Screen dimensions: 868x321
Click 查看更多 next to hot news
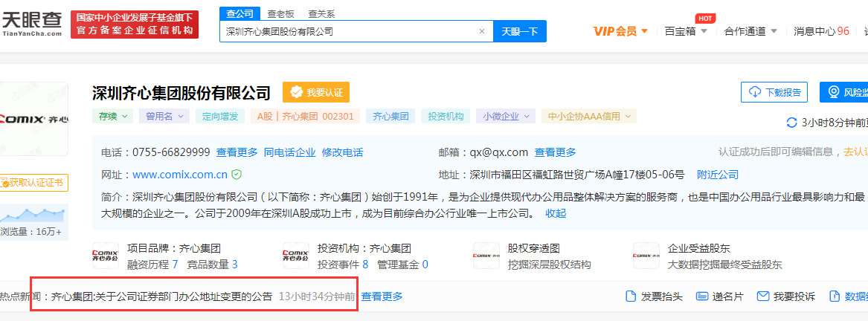382,296
